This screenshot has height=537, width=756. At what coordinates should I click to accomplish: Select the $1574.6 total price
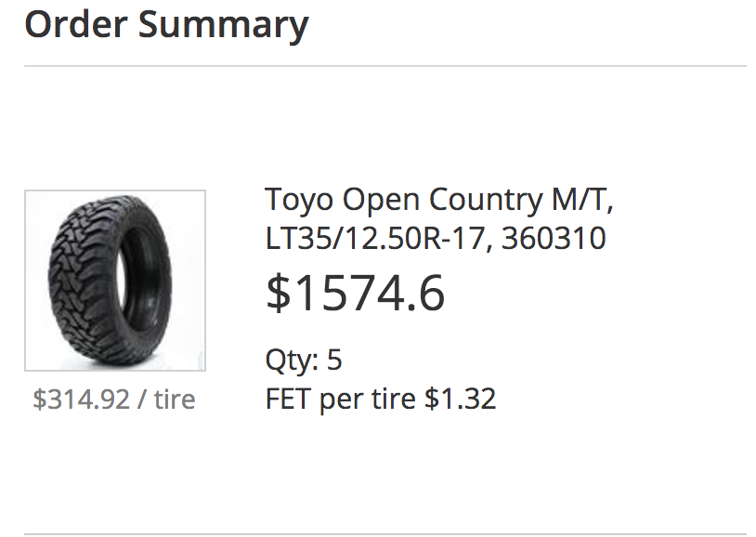355,293
